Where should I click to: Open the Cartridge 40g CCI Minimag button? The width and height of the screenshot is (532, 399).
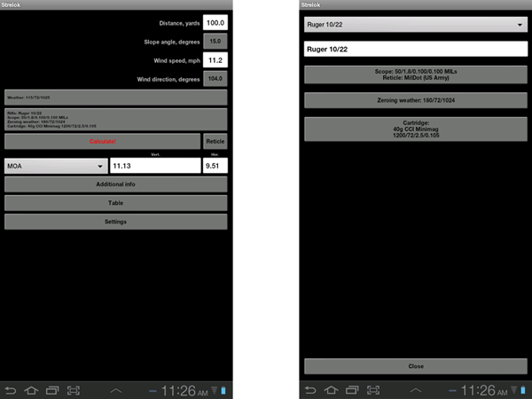click(416, 129)
